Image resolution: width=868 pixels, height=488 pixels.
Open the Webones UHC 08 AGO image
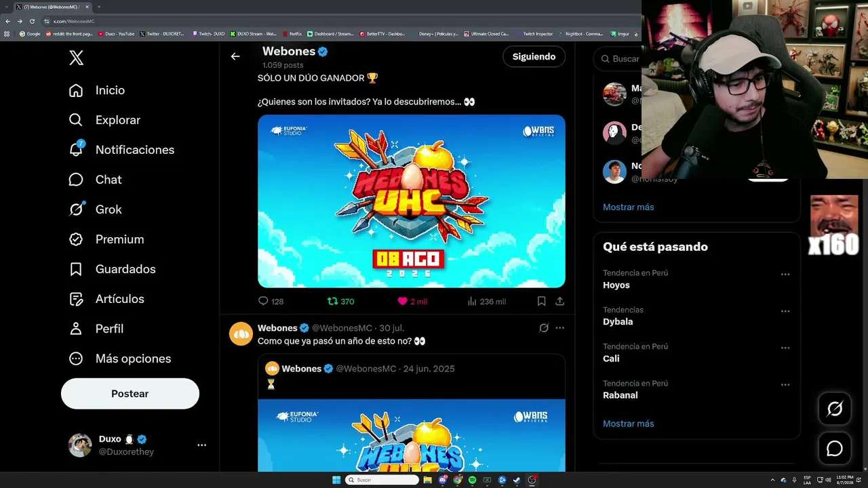412,201
